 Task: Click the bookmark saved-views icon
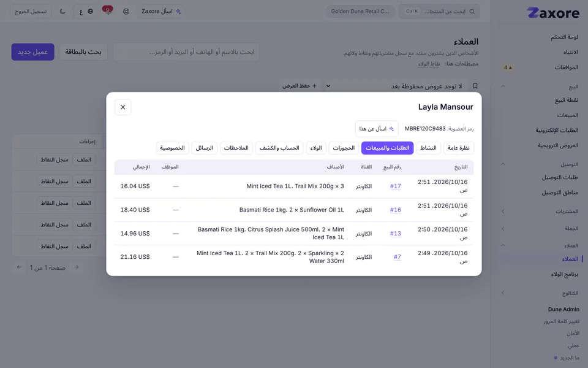[475, 86]
